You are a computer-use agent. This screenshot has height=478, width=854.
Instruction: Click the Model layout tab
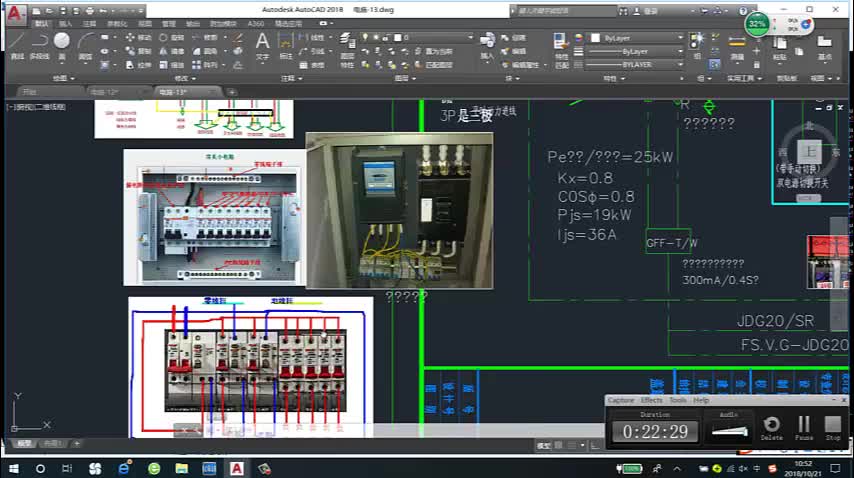24,444
